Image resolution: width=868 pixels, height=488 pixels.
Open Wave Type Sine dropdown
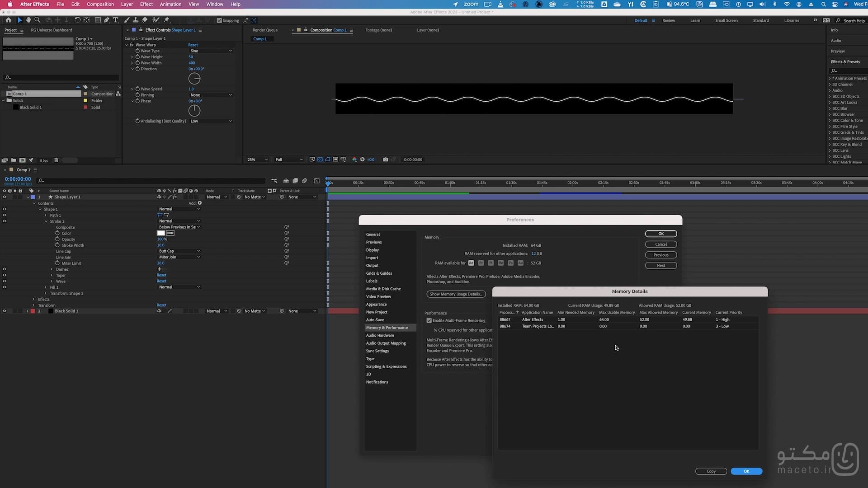[211, 51]
